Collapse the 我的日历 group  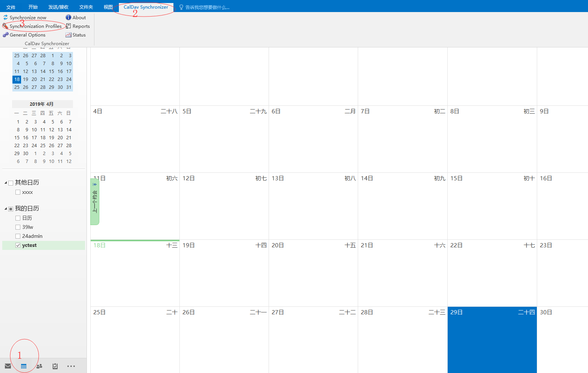coord(6,209)
